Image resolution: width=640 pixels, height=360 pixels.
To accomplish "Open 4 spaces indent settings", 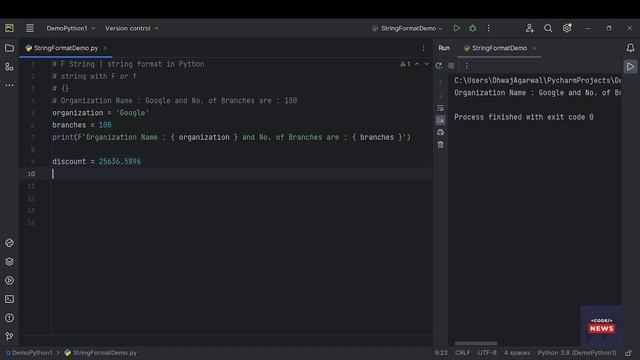I will click(517, 353).
